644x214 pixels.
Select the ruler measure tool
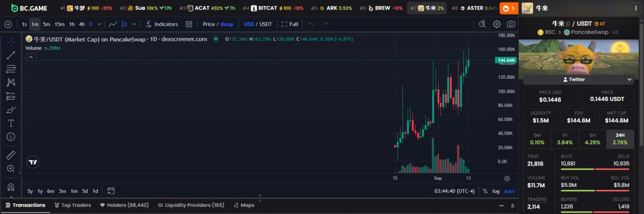pyautogui.click(x=10, y=155)
